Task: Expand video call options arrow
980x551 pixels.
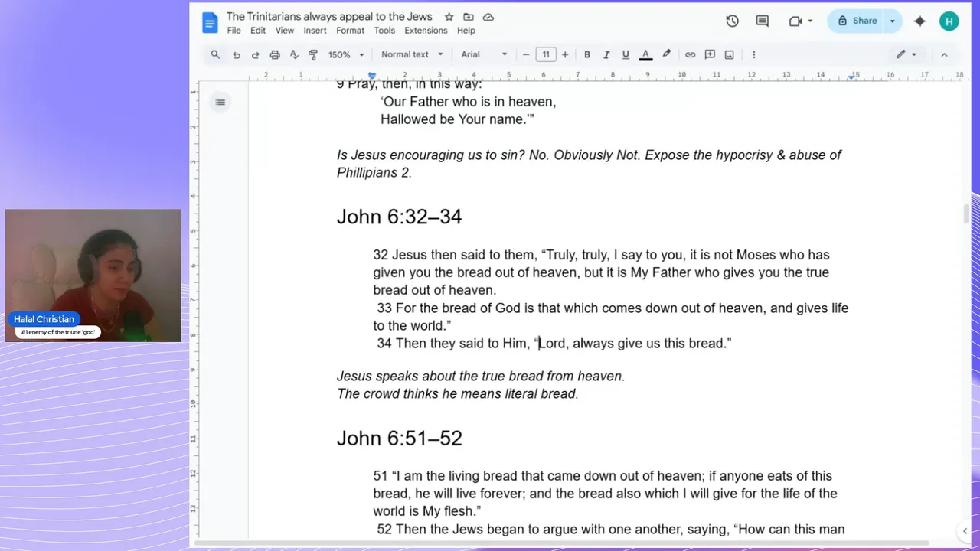Action: click(x=810, y=21)
